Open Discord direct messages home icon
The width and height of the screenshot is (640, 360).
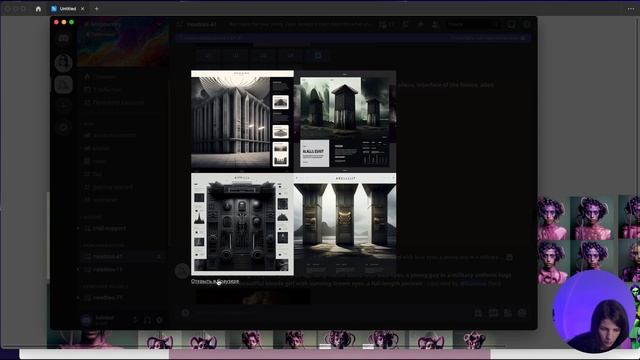coord(63,38)
